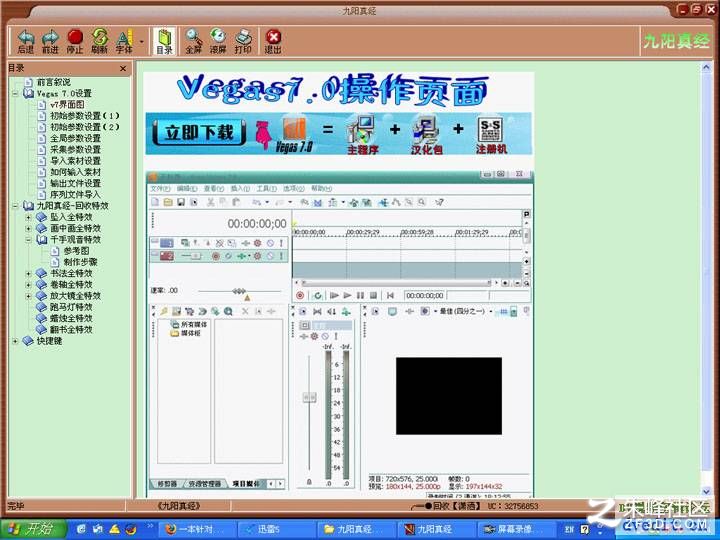
Task: Click the 汉化包 icon in the banner
Action: pyautogui.click(x=426, y=134)
